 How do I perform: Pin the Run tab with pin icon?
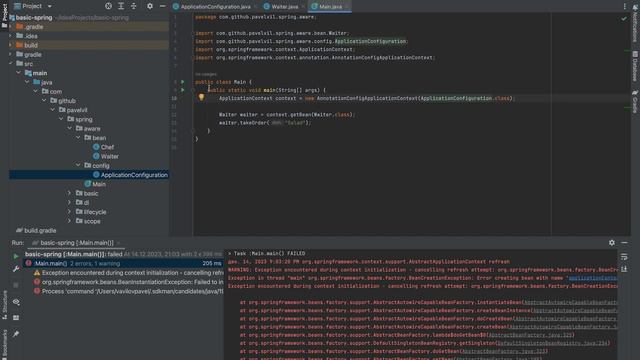click(x=16, y=334)
